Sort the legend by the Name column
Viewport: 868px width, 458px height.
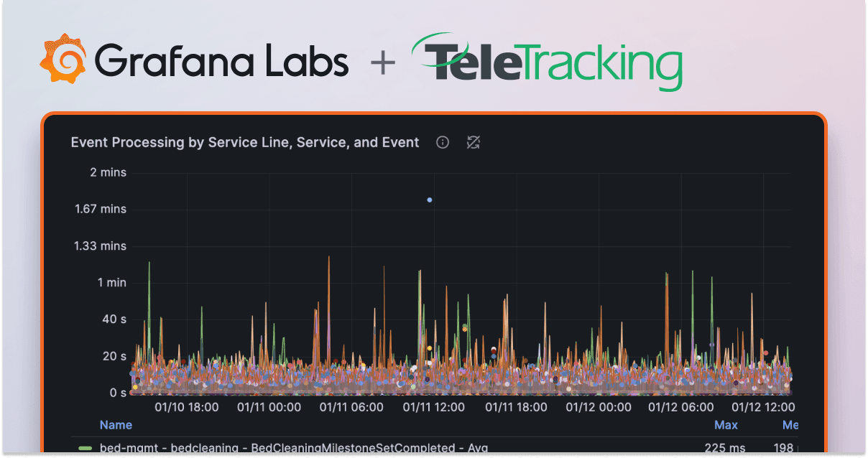(x=116, y=424)
